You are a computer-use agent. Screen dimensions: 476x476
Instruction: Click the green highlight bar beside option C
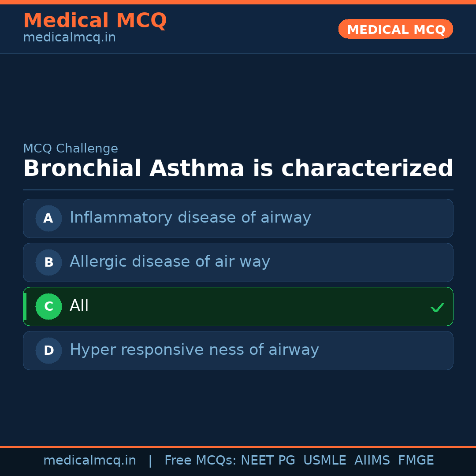click(x=25, y=306)
